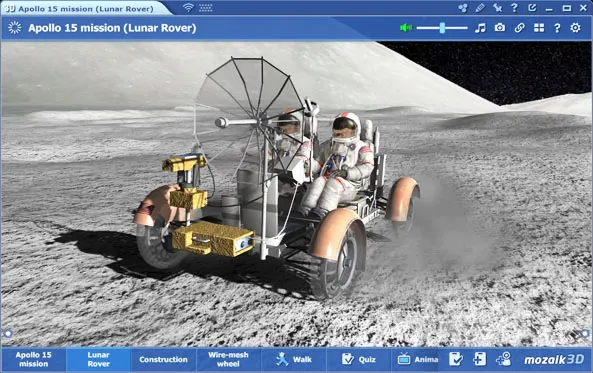
Task: Open the share nodes icon in title bar
Action: (463, 8)
